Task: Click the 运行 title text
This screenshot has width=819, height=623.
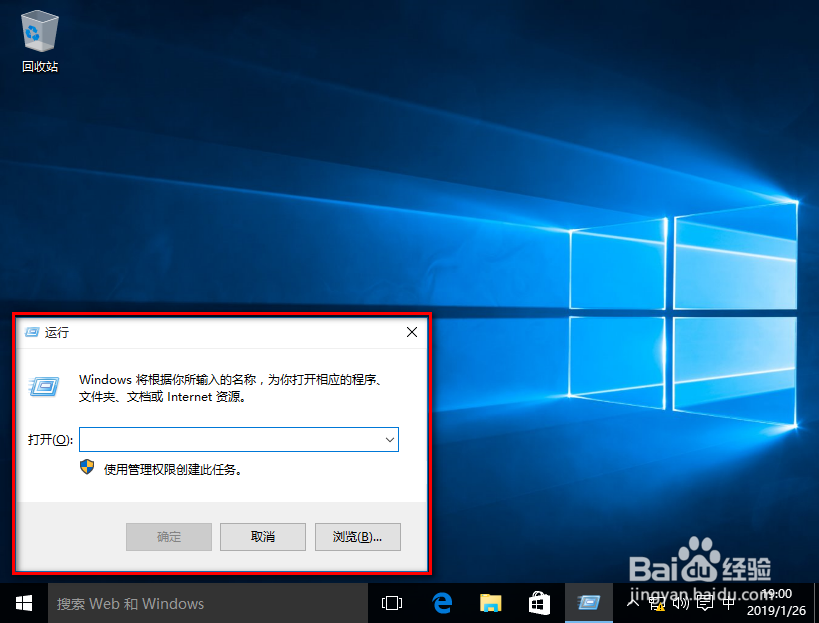Action: 56,333
